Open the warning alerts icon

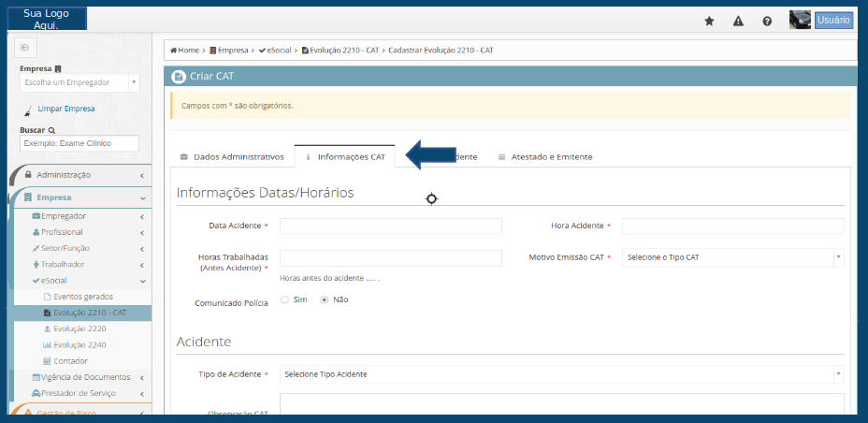[738, 21]
